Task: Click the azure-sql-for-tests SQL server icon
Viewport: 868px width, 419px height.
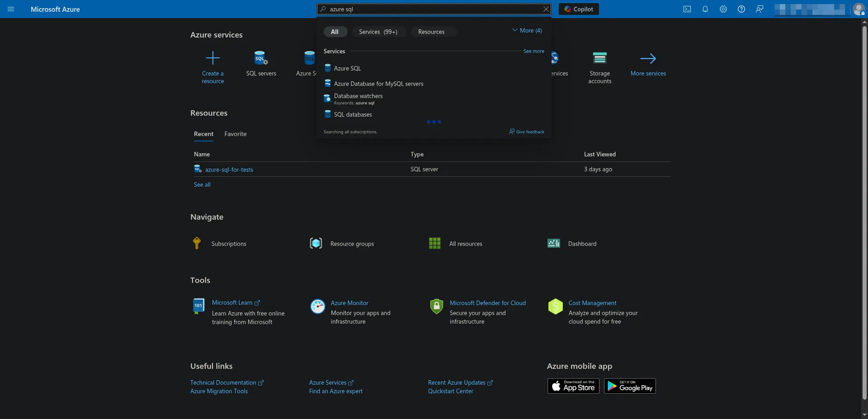Action: [x=198, y=169]
